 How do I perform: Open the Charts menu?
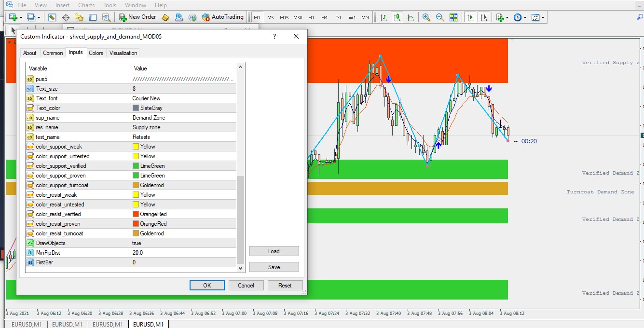[86, 5]
